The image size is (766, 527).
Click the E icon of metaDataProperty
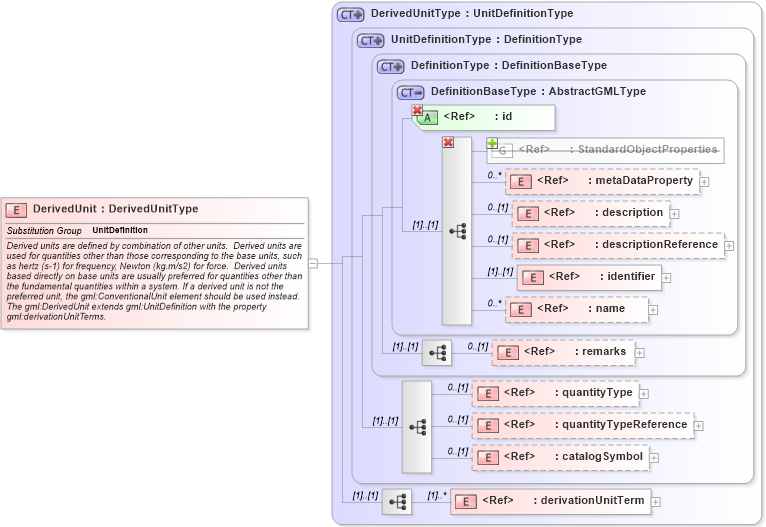[x=521, y=182]
